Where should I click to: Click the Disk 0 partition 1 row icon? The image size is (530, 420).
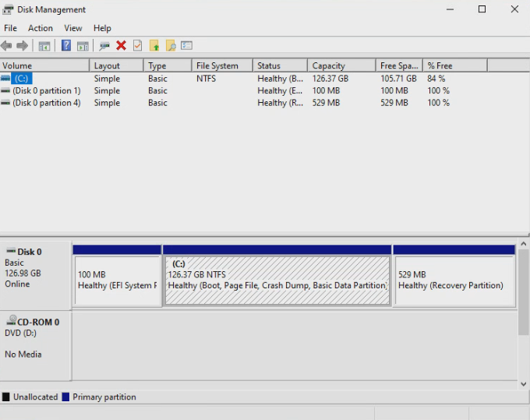click(5, 90)
